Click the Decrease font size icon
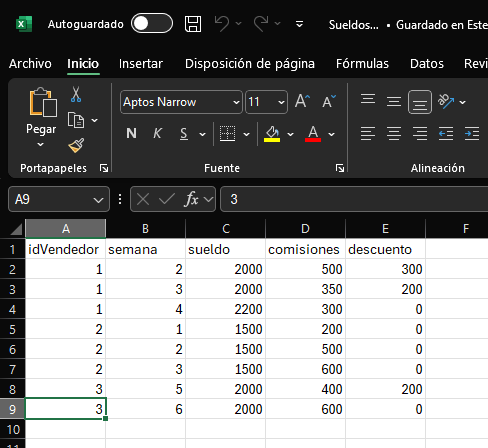 [x=329, y=101]
